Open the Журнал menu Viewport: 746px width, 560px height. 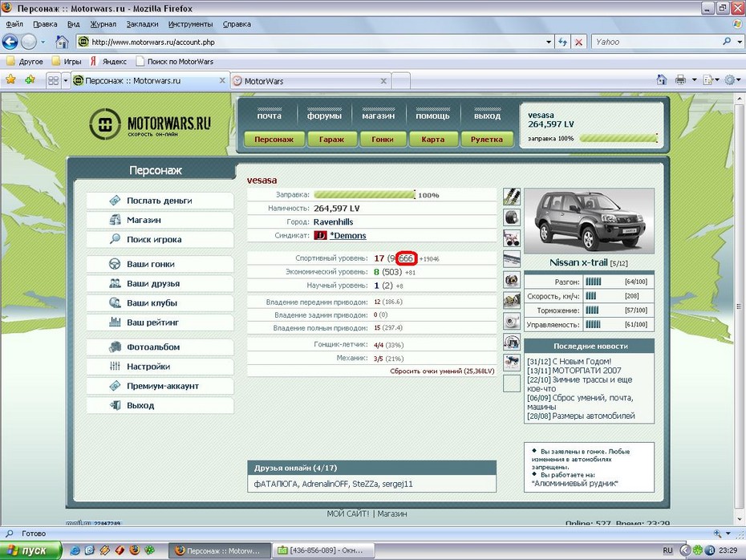[x=103, y=24]
